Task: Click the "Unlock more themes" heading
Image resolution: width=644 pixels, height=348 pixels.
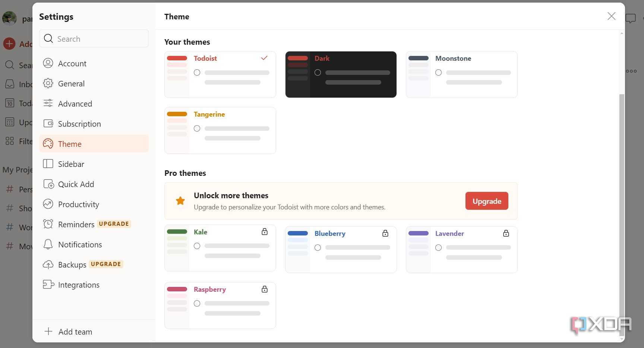Action: click(231, 196)
